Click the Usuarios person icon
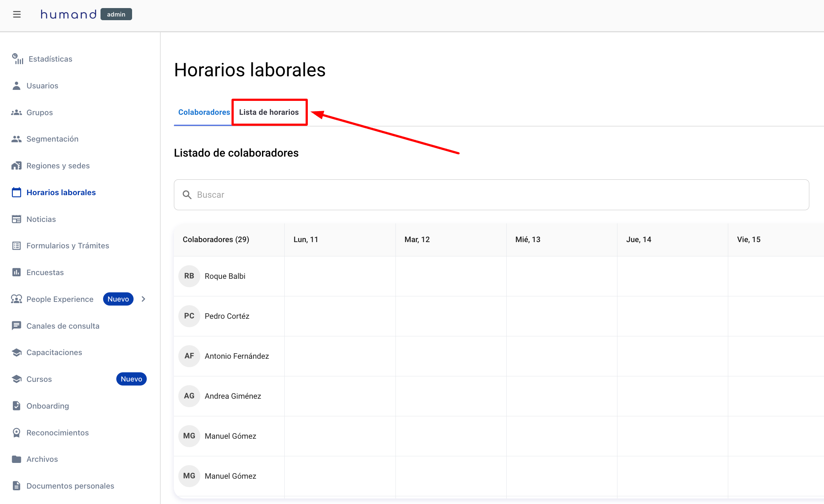The height and width of the screenshot is (504, 824). coord(17,85)
